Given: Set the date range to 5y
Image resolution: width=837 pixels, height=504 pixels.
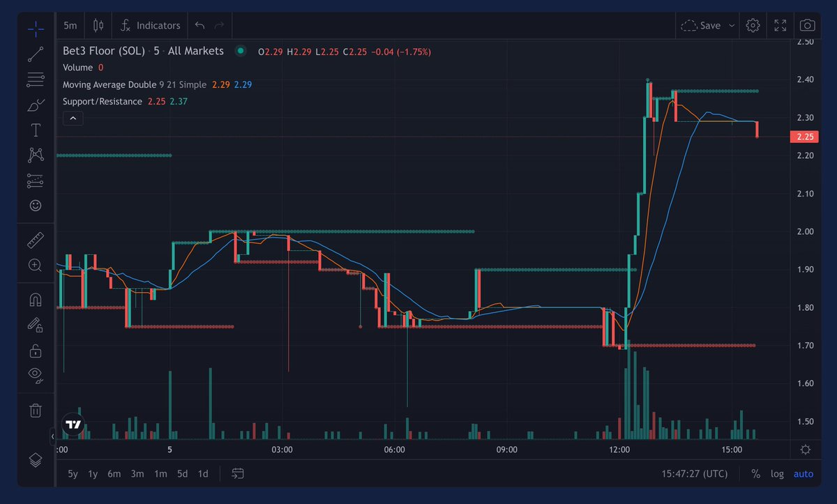Looking at the screenshot, I should (73, 474).
